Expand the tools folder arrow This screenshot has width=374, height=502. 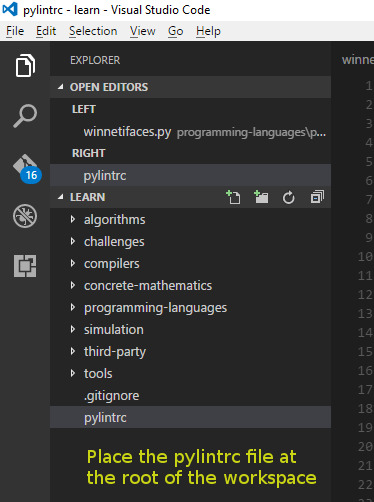(73, 373)
